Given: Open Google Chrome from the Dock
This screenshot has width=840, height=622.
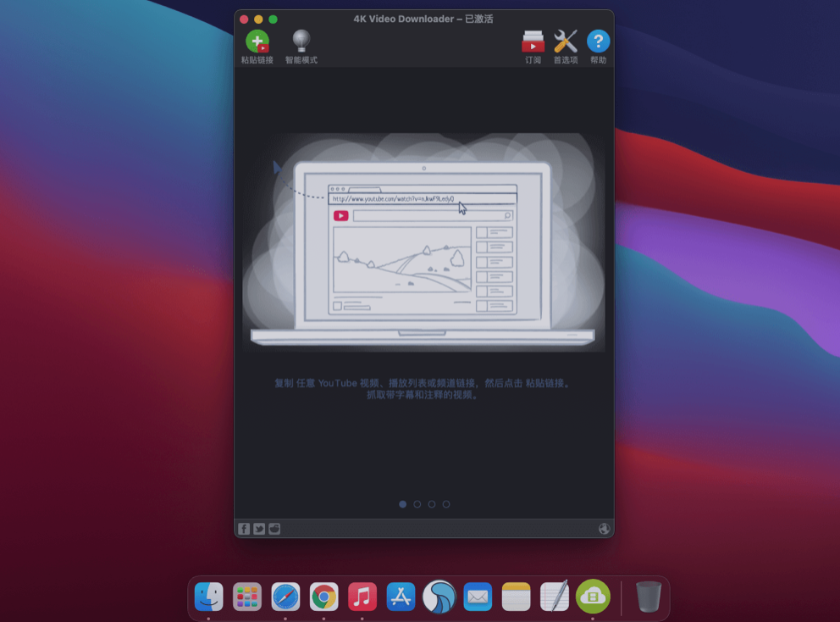Looking at the screenshot, I should [323, 597].
